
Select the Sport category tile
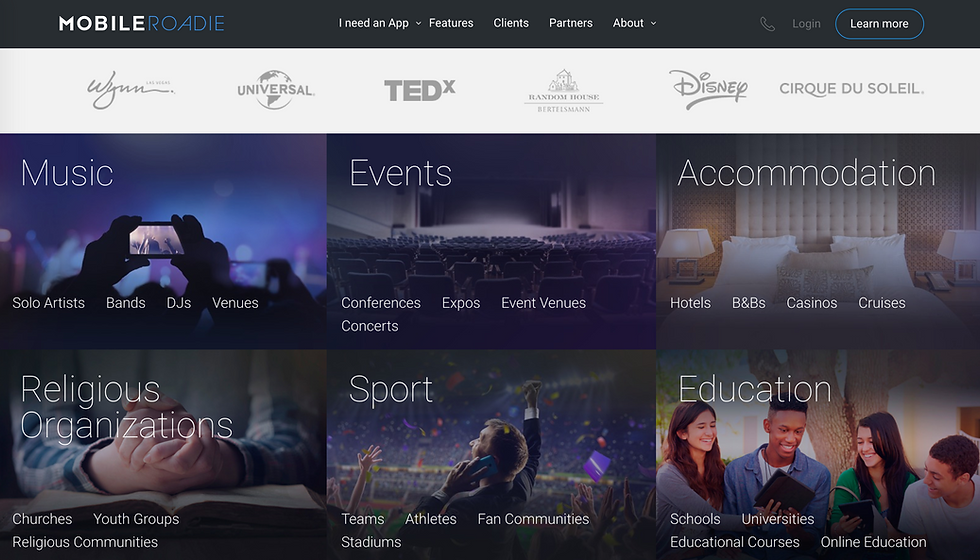click(x=491, y=454)
